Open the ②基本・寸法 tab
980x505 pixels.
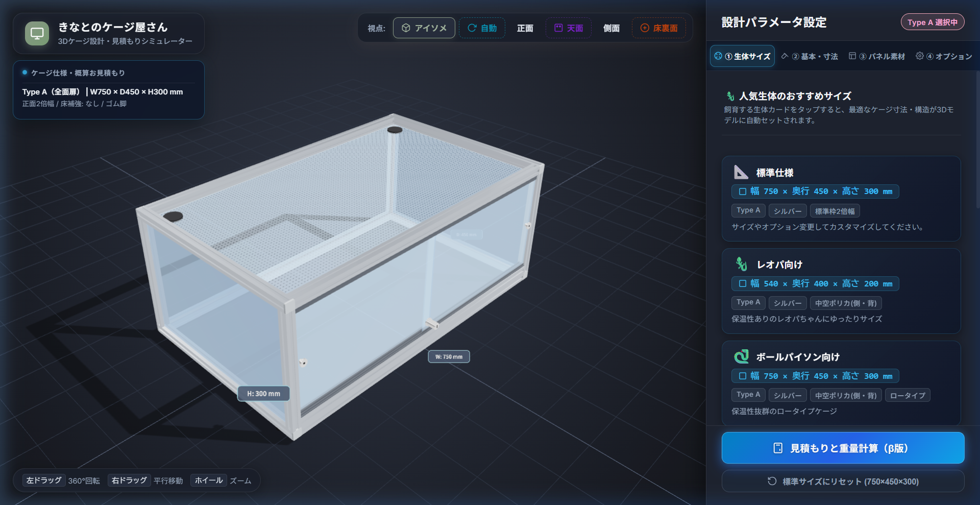coord(810,56)
